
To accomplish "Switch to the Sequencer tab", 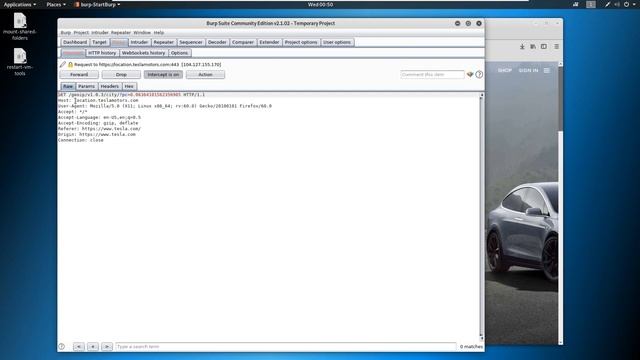I will (x=191, y=42).
